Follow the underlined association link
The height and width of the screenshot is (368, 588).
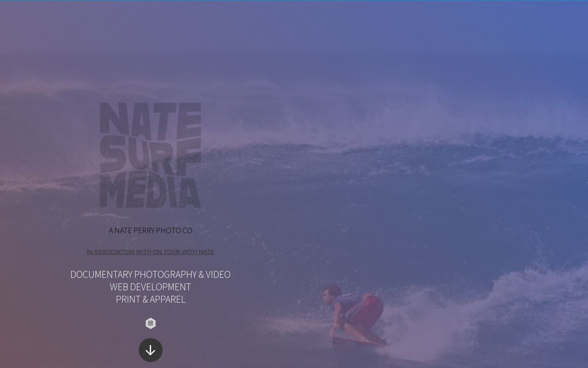click(150, 252)
